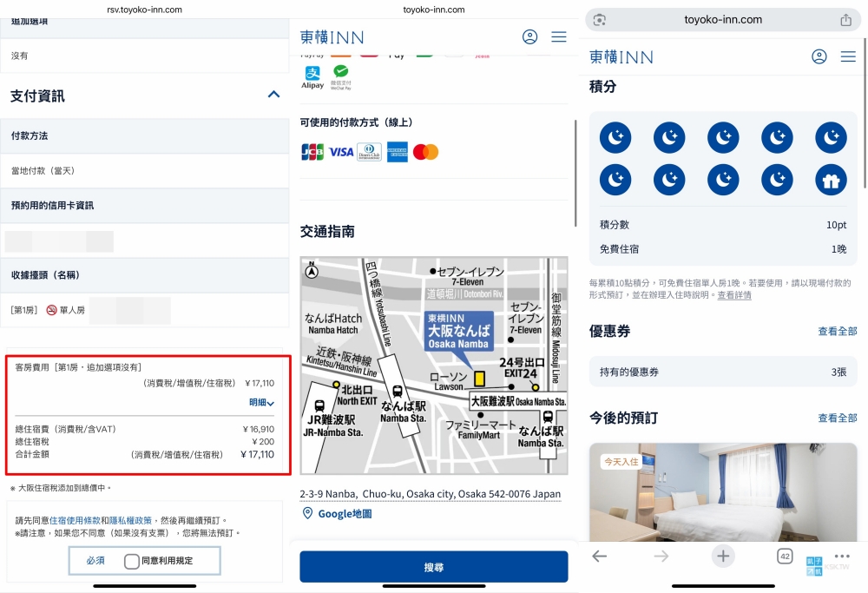This screenshot has width=868, height=593.
Task: Open 查看全部 next to 優惠券
Action: point(838,331)
